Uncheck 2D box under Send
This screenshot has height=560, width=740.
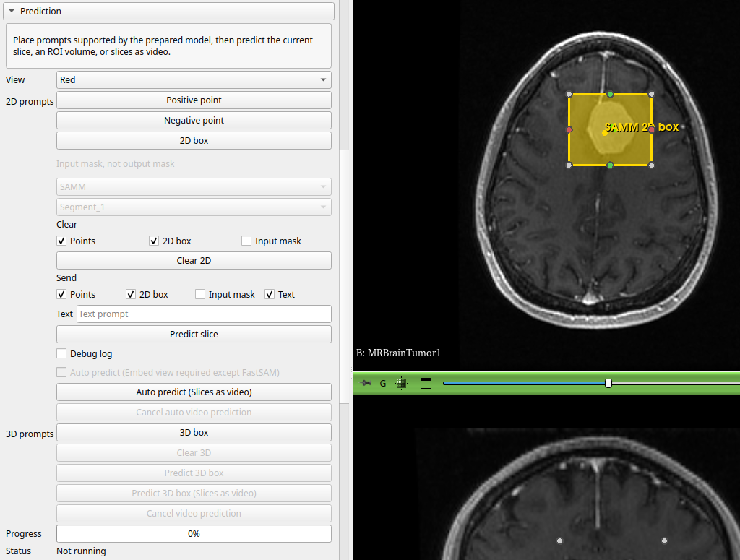coord(131,294)
